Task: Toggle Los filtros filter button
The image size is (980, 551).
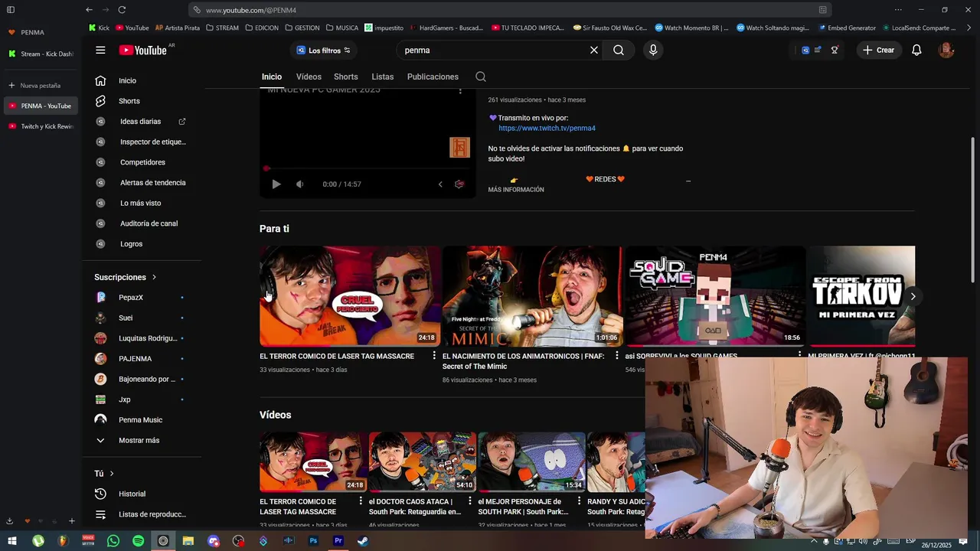Action: [x=323, y=51]
